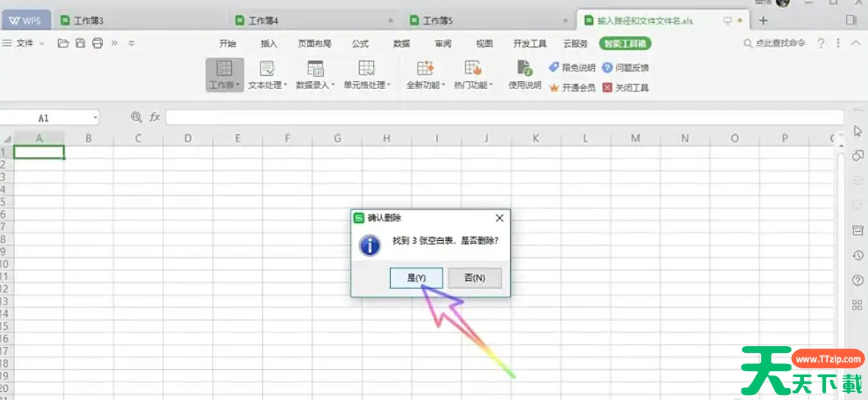The width and height of the screenshot is (868, 400).
Task: Click the screen icon on active document tab
Action: [x=727, y=21]
